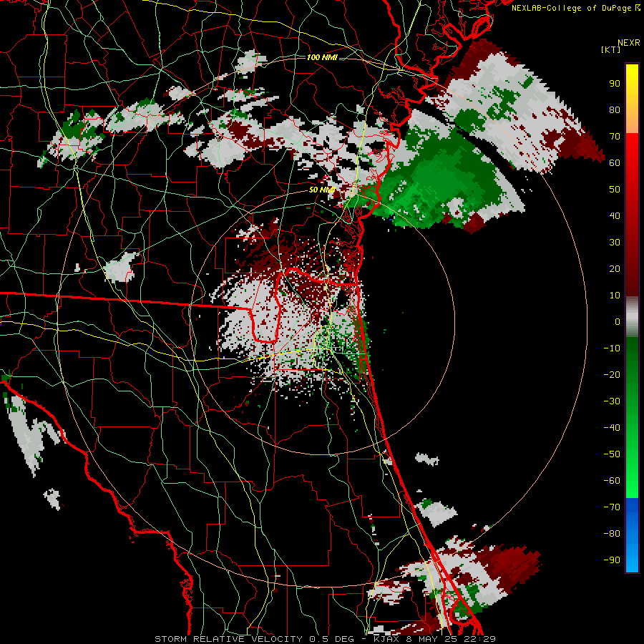This screenshot has height=644, width=644.
Task: Click the -90 value on velocity scale
Action: (612, 560)
